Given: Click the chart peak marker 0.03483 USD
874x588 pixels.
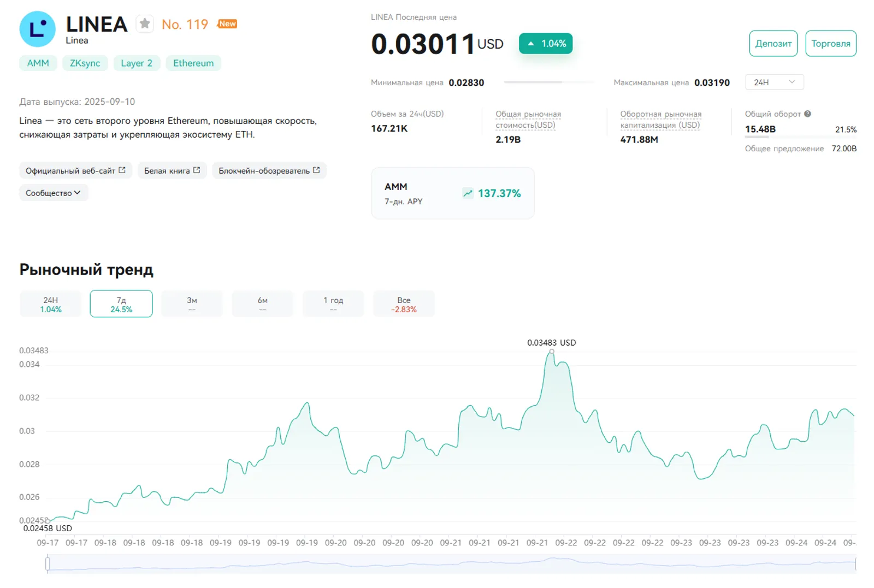Looking at the screenshot, I should click(552, 351).
